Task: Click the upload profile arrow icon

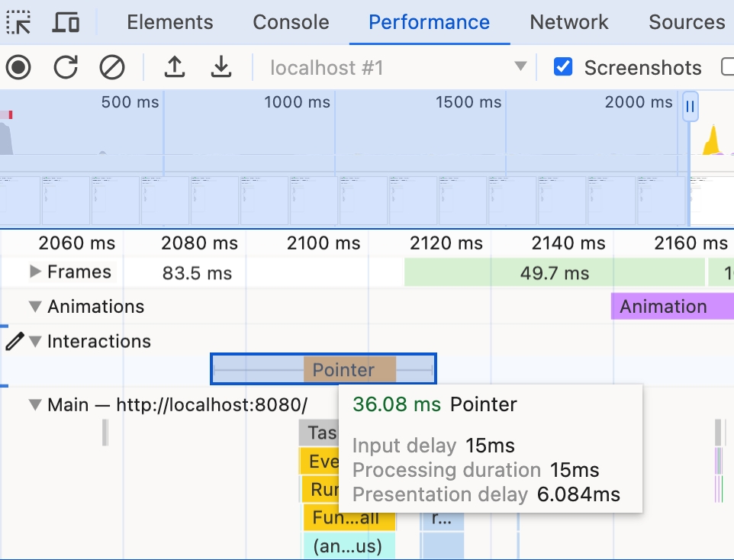Action: click(x=175, y=68)
